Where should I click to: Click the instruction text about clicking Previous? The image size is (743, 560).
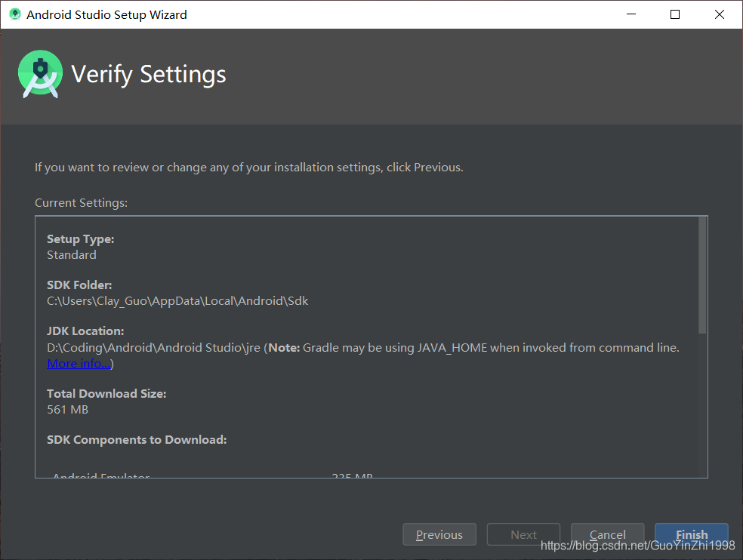(x=248, y=168)
